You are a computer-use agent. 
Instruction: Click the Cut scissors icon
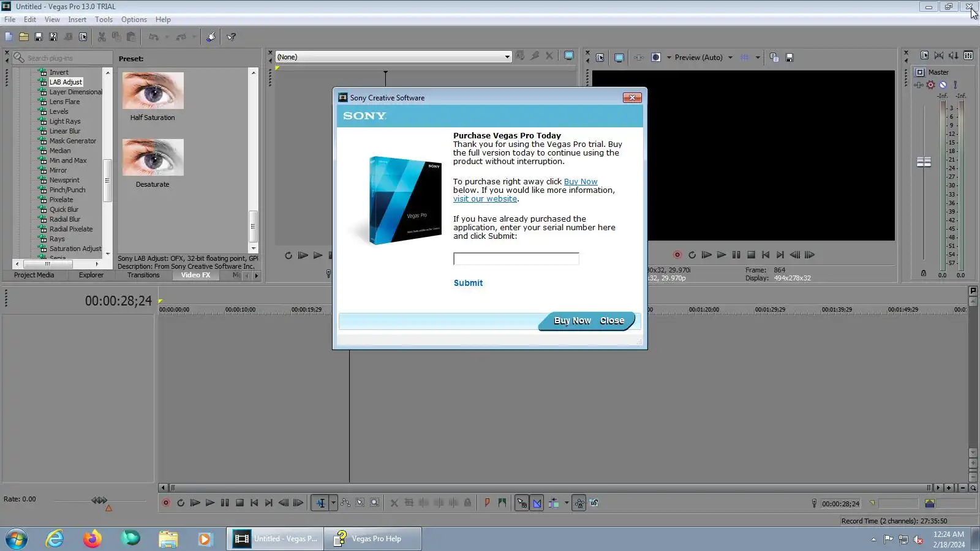102,37
